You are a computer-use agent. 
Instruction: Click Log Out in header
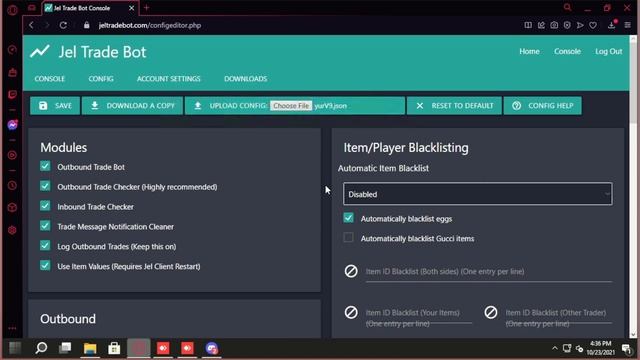609,51
